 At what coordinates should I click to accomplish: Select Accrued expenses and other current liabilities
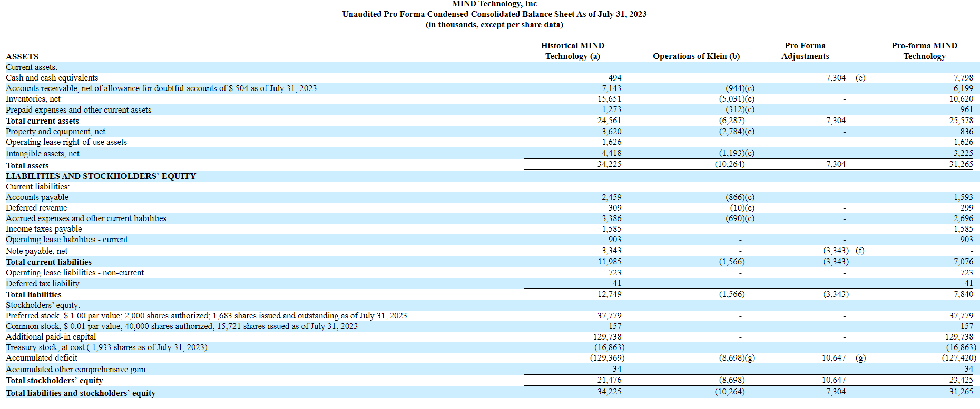[86, 218]
